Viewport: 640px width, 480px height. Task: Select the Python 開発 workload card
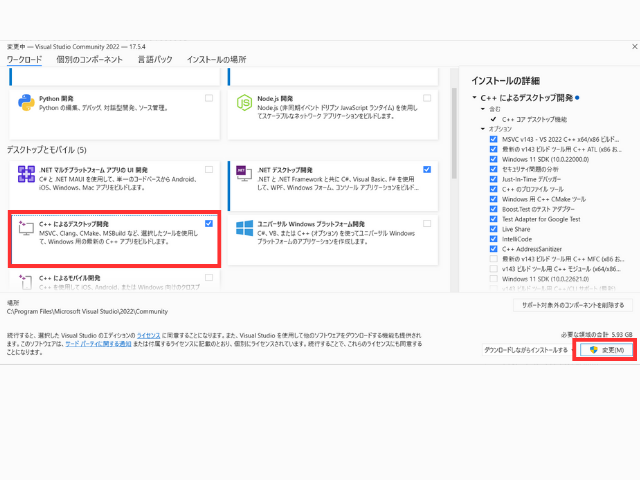point(114,115)
